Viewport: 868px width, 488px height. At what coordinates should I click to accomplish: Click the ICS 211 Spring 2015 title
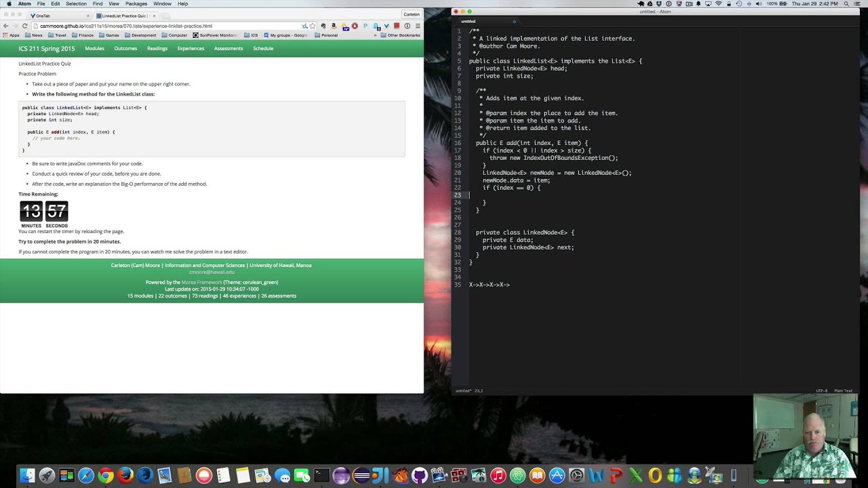[x=47, y=49]
